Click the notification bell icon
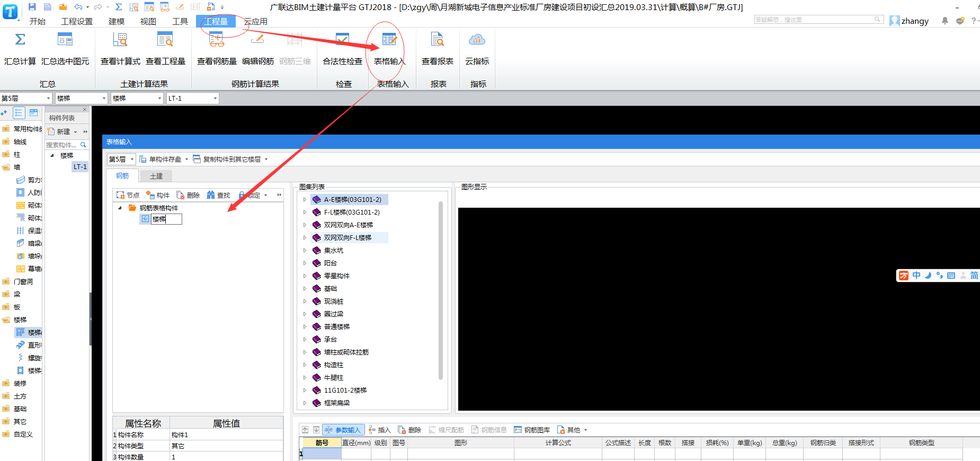This screenshot has width=980, height=461. (945, 21)
